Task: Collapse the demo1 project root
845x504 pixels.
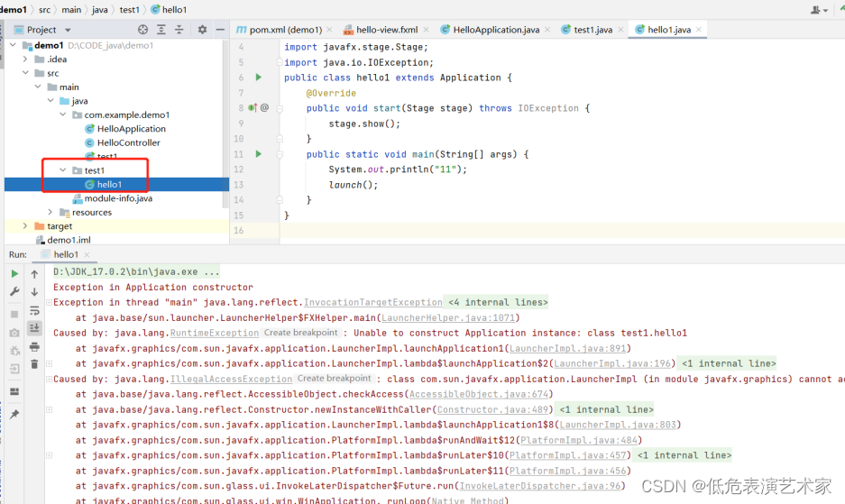Action: 13,45
